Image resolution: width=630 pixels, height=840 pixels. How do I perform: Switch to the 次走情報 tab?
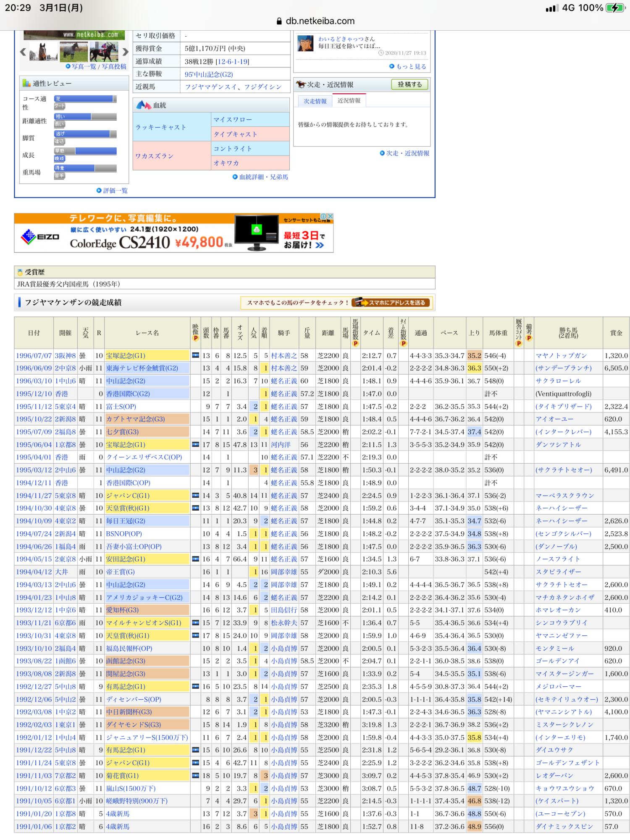(315, 101)
